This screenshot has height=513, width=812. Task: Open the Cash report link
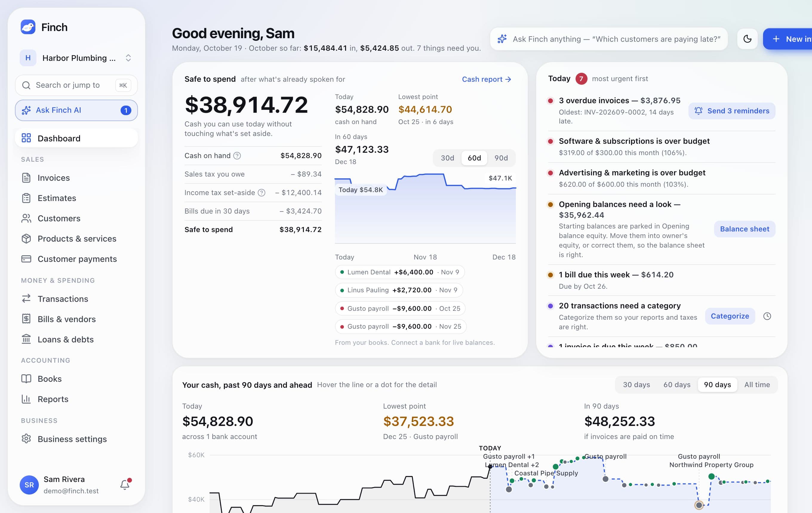[x=486, y=79]
